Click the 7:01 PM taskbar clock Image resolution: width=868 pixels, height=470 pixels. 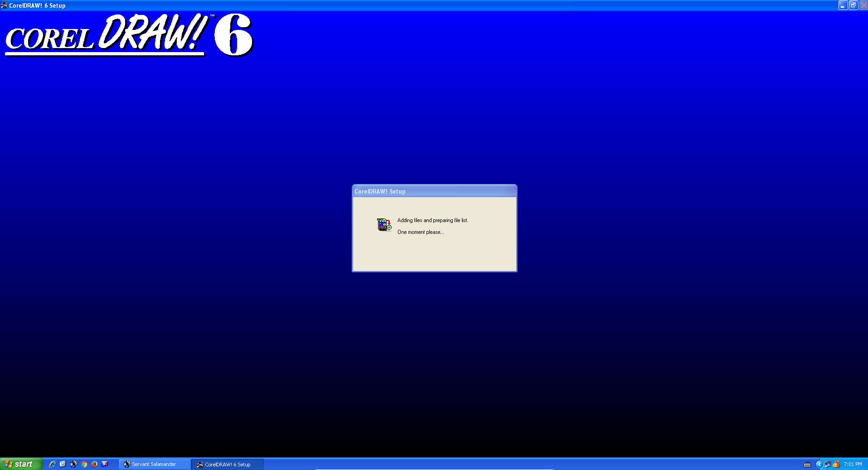point(853,464)
